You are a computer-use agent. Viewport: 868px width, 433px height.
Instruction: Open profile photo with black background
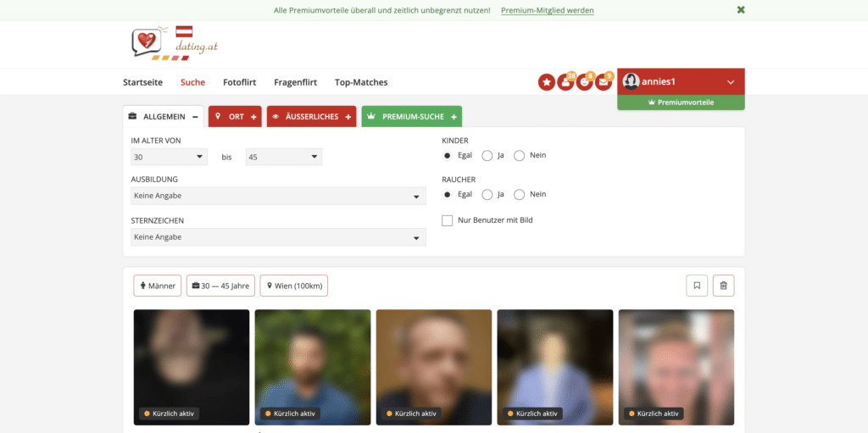(x=192, y=367)
